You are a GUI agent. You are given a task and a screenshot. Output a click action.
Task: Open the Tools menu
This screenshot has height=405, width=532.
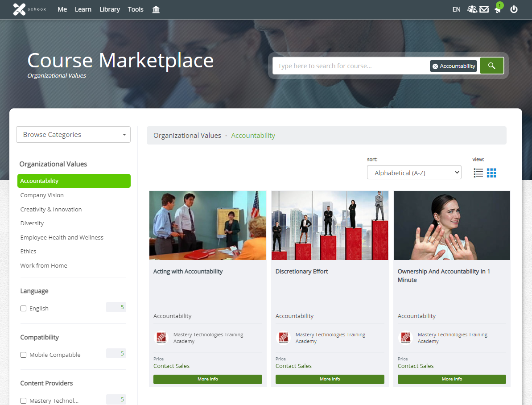tap(136, 9)
